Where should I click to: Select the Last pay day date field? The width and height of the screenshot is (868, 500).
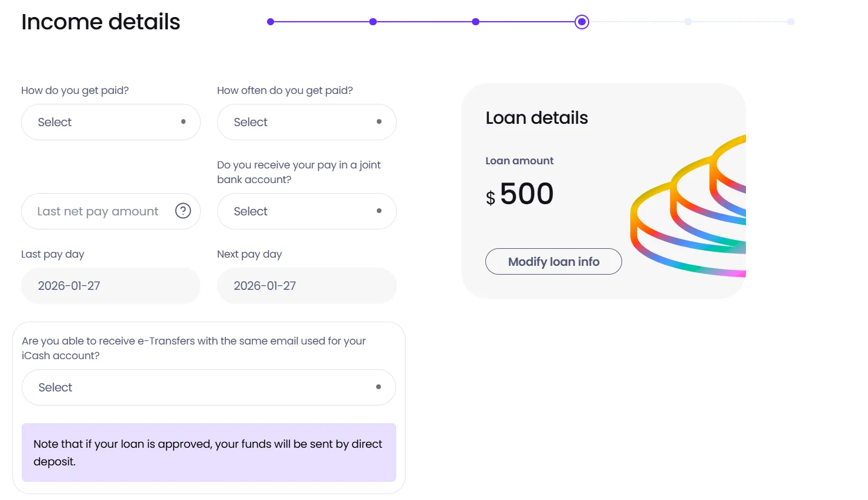(110, 286)
